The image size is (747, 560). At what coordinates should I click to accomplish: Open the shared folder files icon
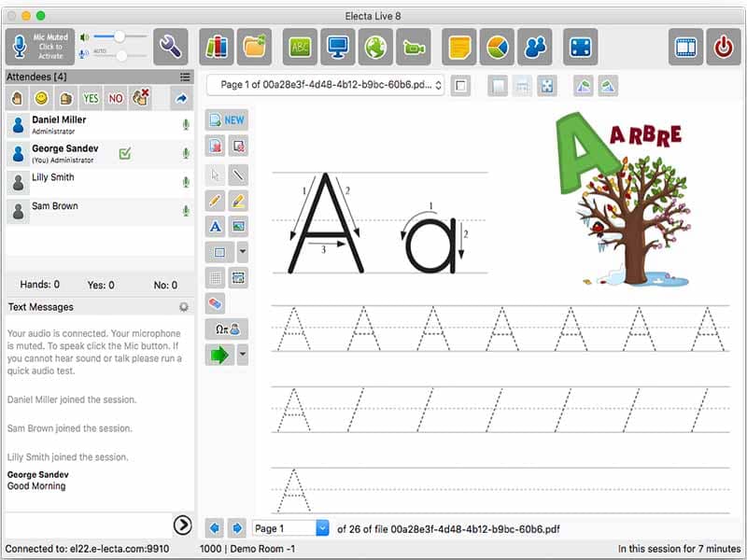coord(254,47)
